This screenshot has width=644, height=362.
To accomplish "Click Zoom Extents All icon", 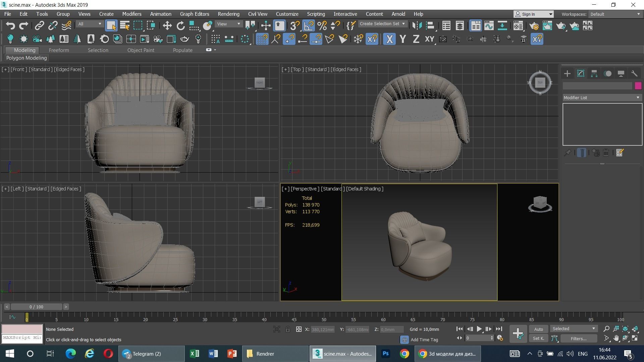I will (635, 329).
